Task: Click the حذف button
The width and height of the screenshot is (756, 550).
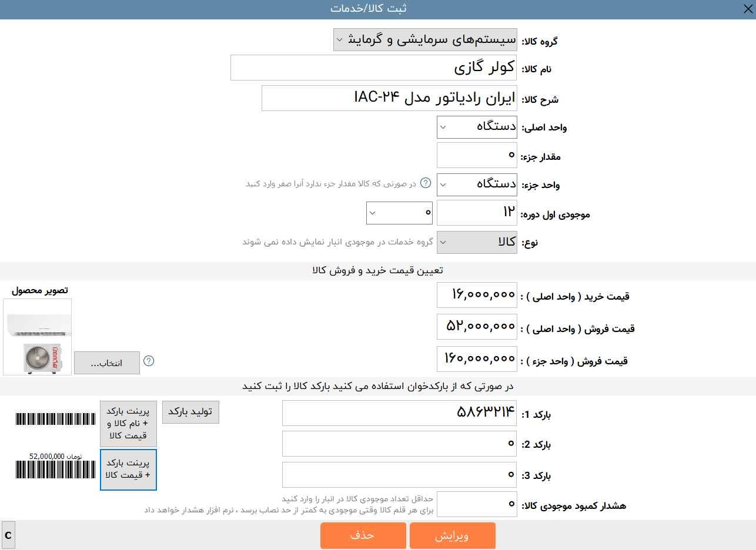Action: pyautogui.click(x=363, y=536)
